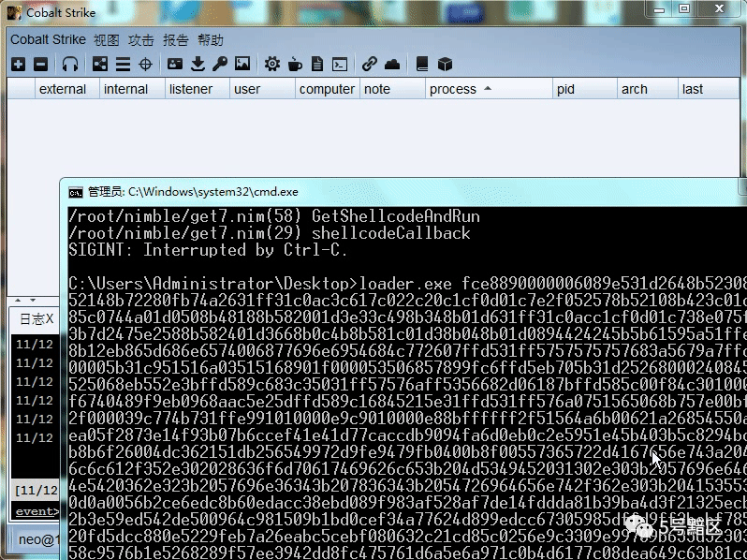
Task: Manage web server cloud icon
Action: pyautogui.click(x=392, y=65)
